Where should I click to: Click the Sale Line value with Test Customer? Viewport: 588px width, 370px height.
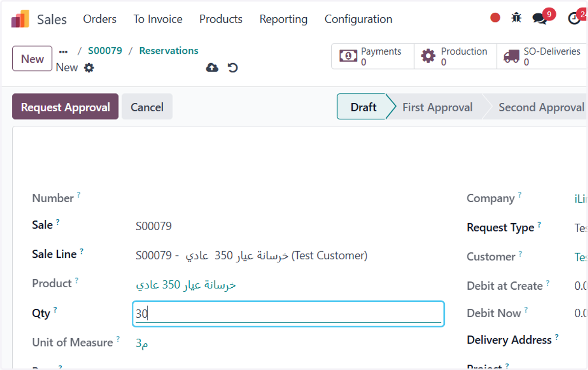tap(251, 255)
